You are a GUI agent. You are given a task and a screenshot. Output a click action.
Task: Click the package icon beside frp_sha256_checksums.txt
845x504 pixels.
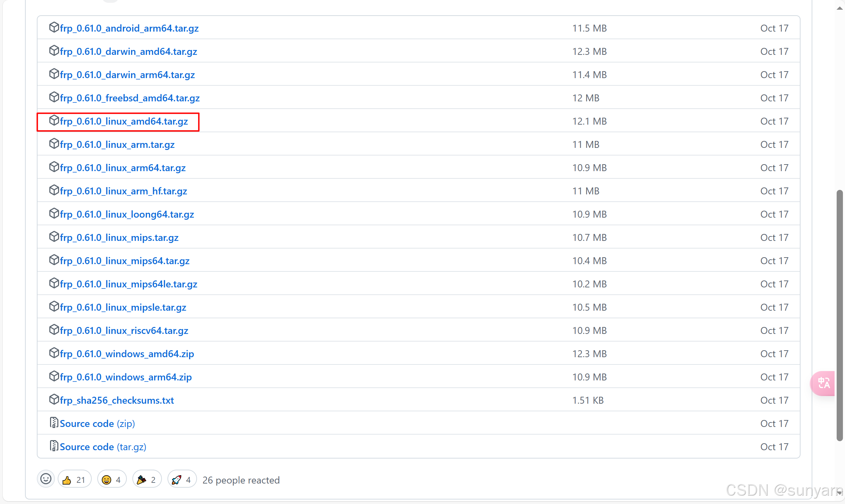(x=54, y=400)
